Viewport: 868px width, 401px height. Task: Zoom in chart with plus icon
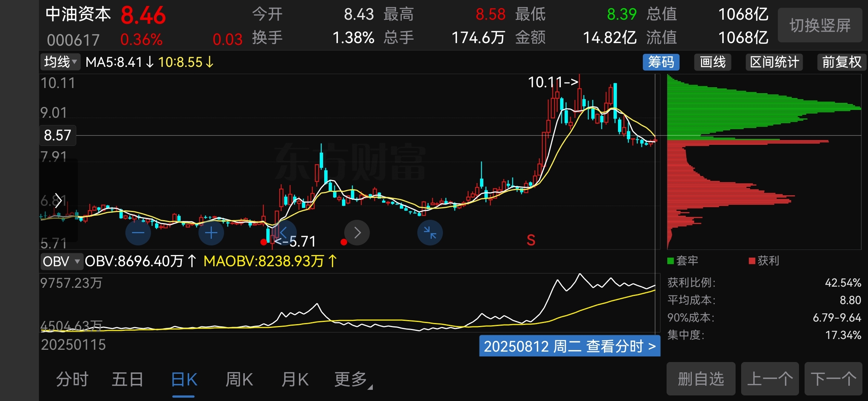click(x=211, y=233)
